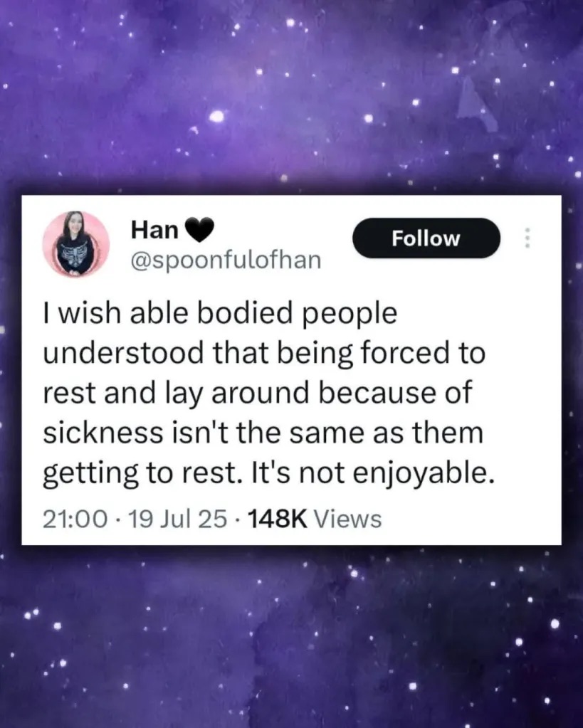This screenshot has height=728, width=583.
Task: Open the 148K Views count
Action: click(x=315, y=519)
